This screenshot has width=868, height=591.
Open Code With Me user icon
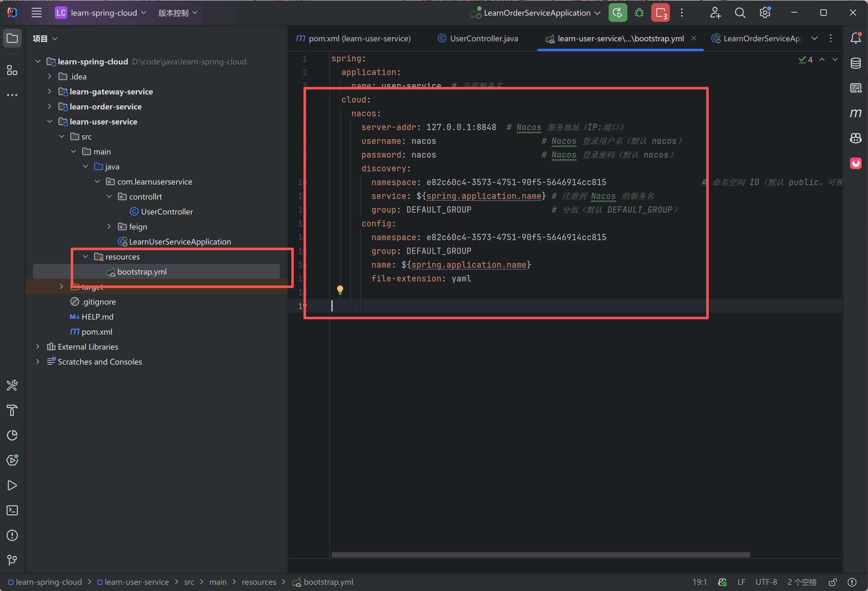(x=715, y=13)
